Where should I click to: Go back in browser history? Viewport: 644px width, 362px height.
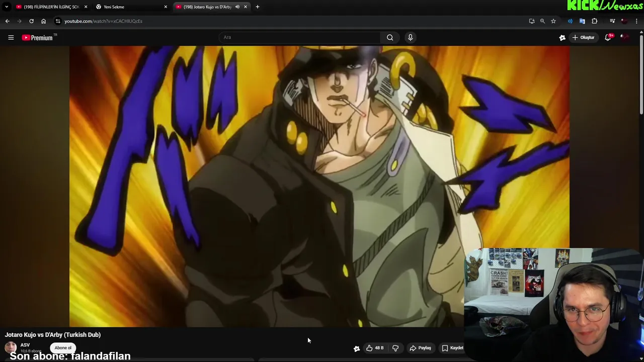(7, 21)
